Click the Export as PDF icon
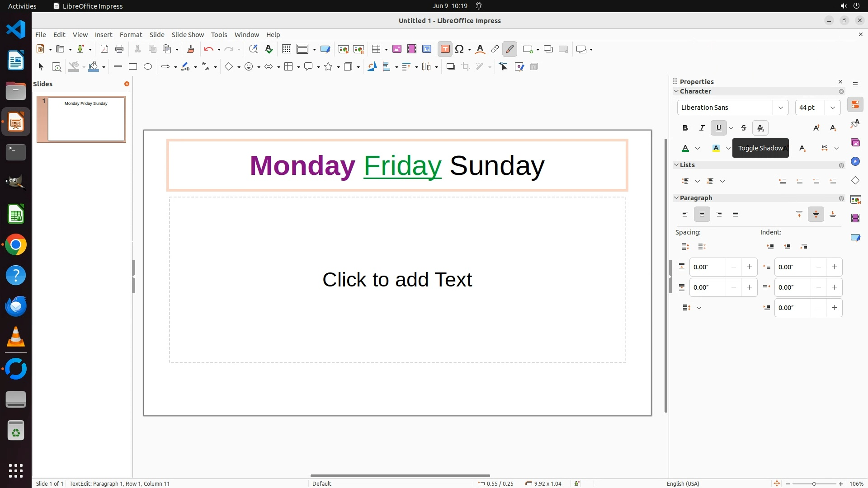 (104, 49)
